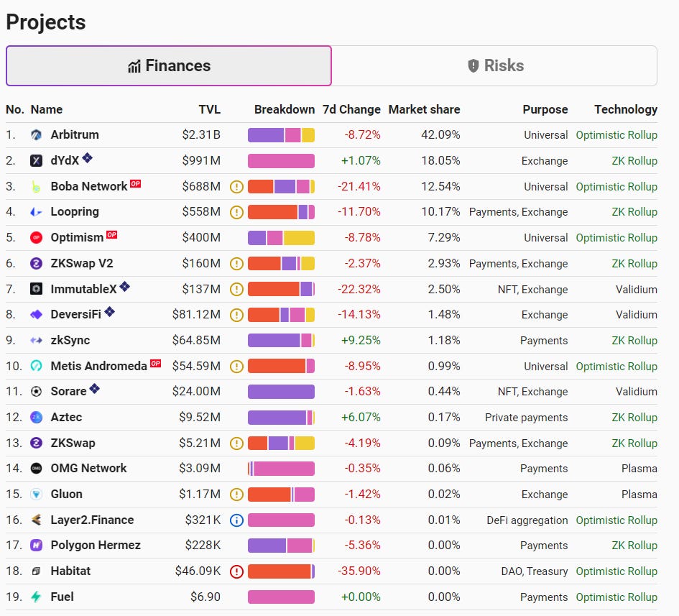Click the 7d Change column header
Viewport: 679px width, 616px height.
tap(351, 109)
